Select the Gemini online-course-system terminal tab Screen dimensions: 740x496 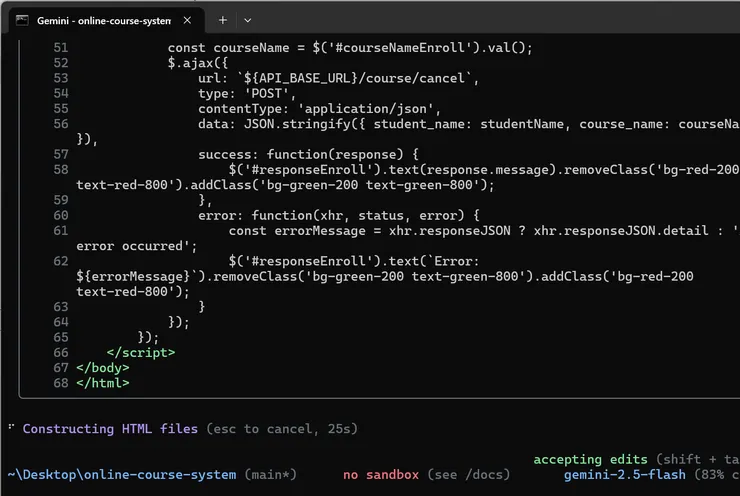107,21
